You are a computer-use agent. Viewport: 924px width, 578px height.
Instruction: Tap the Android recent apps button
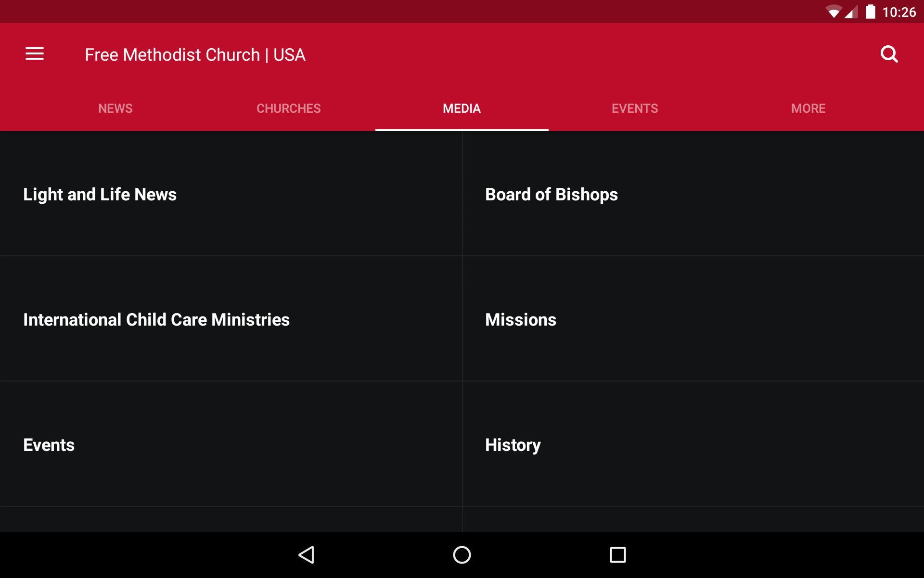[x=617, y=555]
